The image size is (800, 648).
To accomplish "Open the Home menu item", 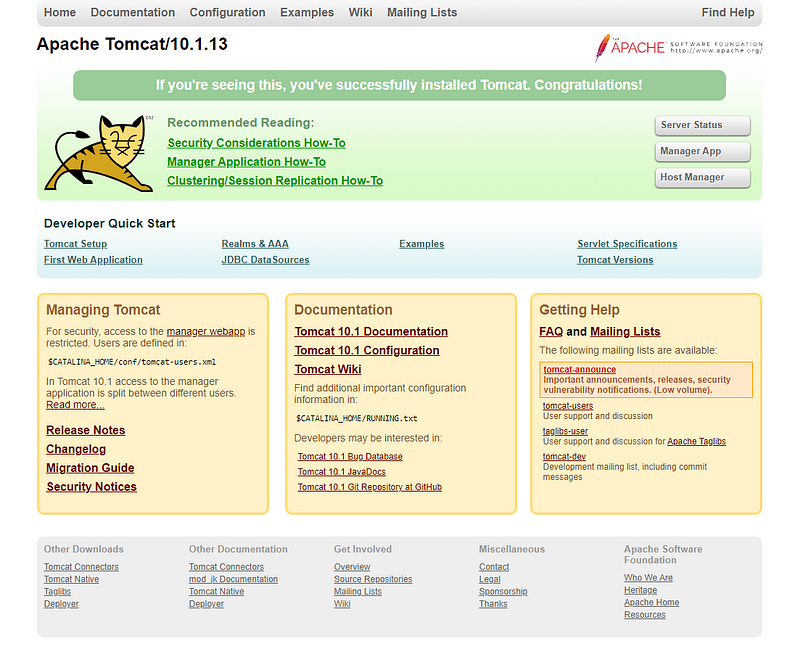I will point(59,12).
